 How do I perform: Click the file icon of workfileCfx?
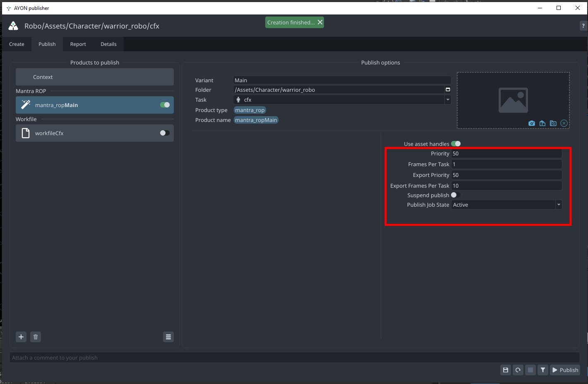pos(26,133)
